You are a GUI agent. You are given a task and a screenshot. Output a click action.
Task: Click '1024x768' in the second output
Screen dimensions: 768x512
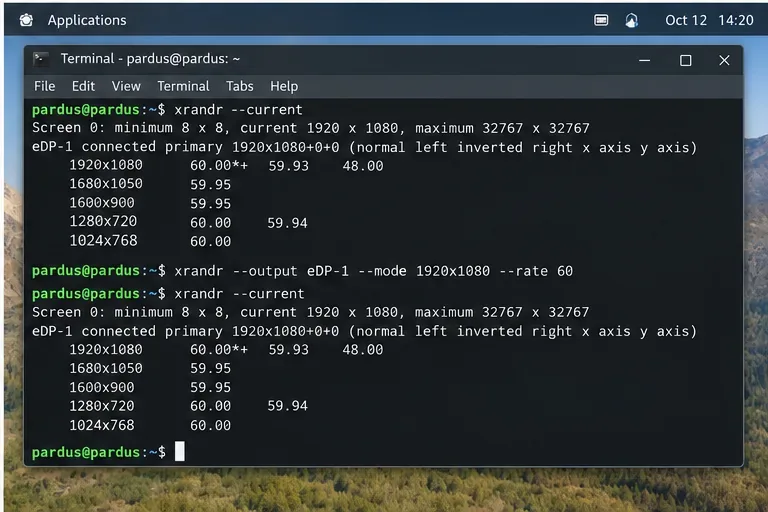[x=101, y=425]
